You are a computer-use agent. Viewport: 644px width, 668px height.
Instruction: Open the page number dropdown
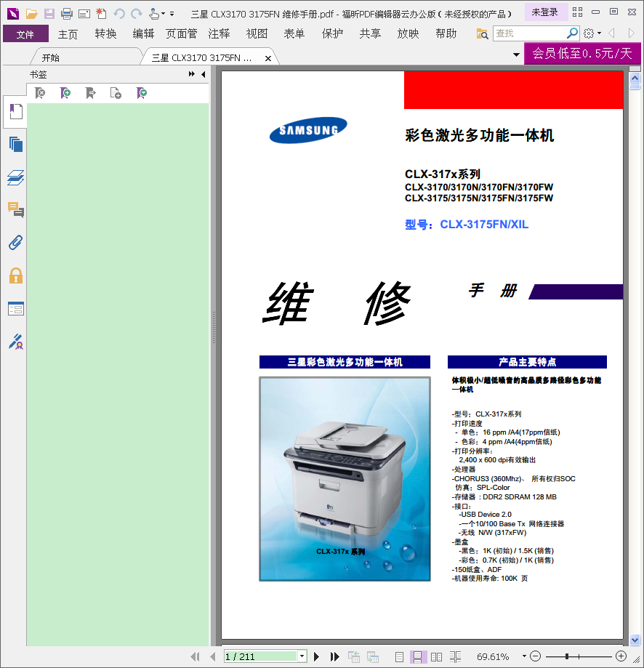click(x=302, y=656)
